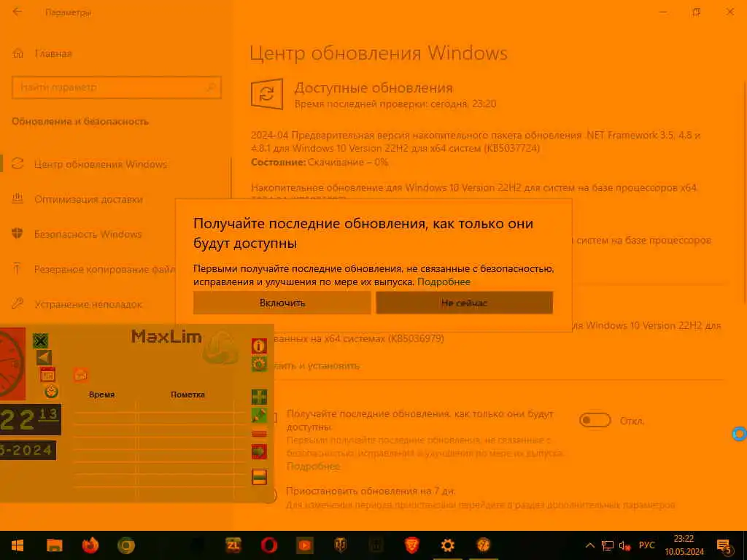The height and width of the screenshot is (560, 747).
Task: Close the MaxLim widget with green X
Action: [41, 341]
